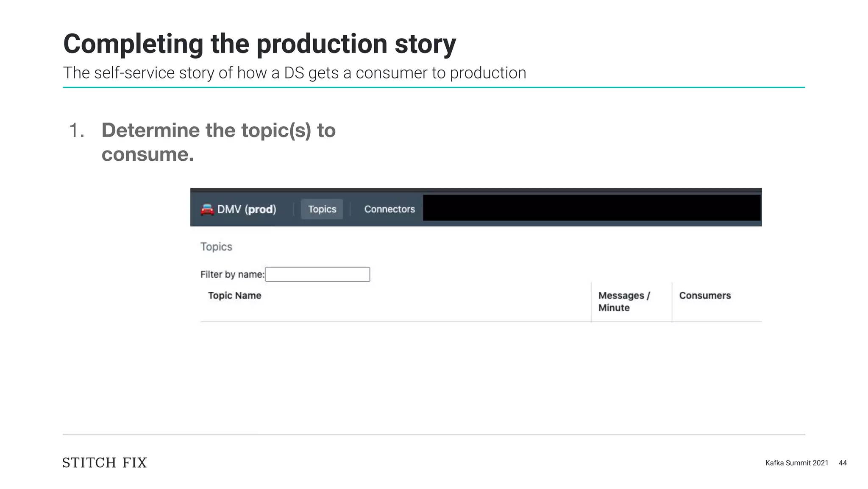
Task: Sort by Messages / Minute column header
Action: 624,302
